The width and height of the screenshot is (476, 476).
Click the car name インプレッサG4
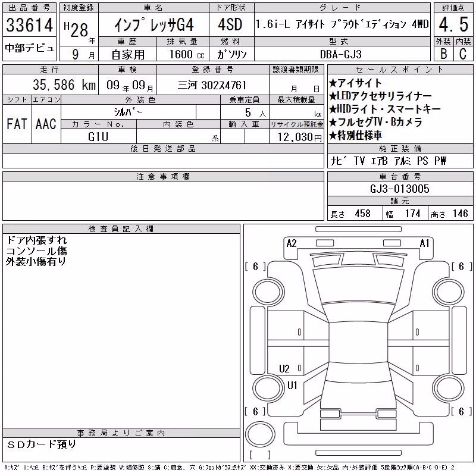coord(154,25)
